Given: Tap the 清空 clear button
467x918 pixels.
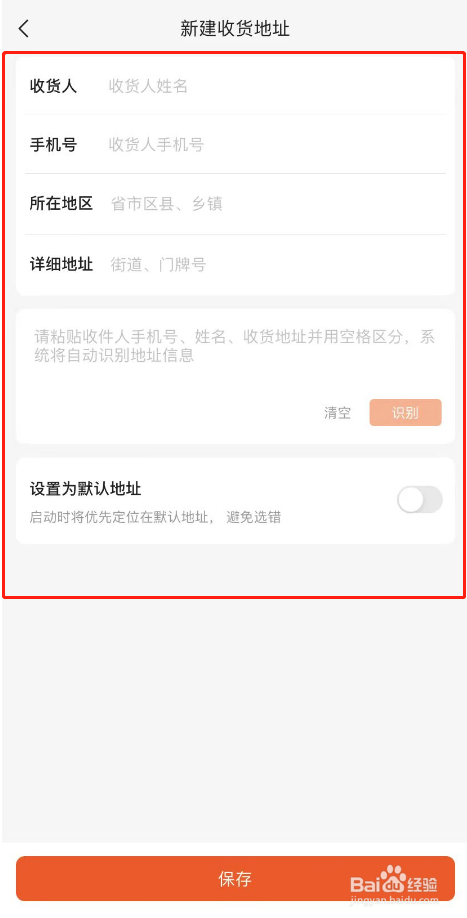Looking at the screenshot, I should (338, 413).
